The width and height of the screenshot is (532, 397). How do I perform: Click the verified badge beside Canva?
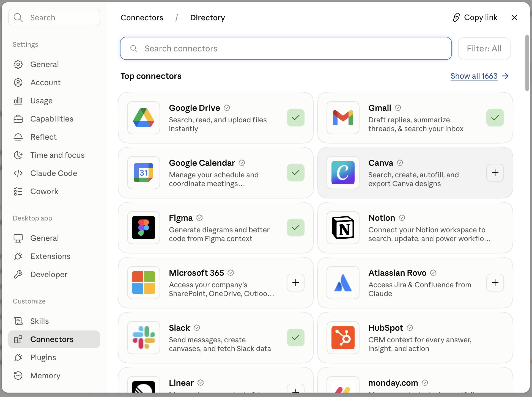[x=400, y=163]
